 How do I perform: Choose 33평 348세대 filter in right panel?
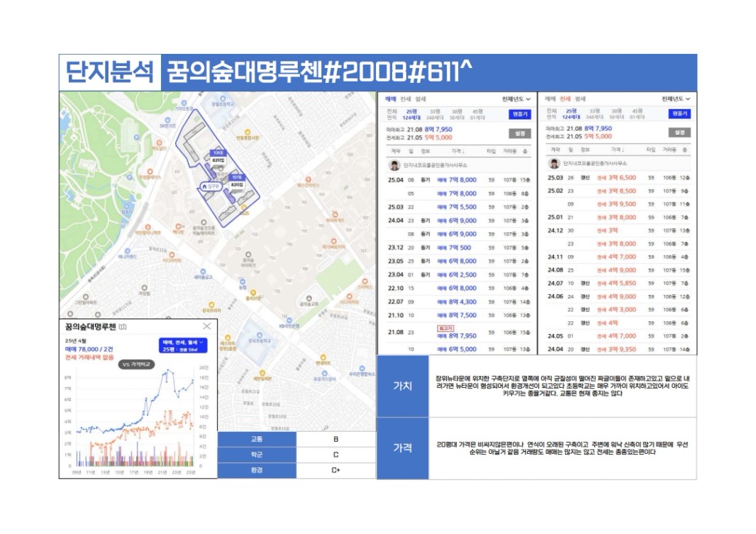(x=594, y=113)
